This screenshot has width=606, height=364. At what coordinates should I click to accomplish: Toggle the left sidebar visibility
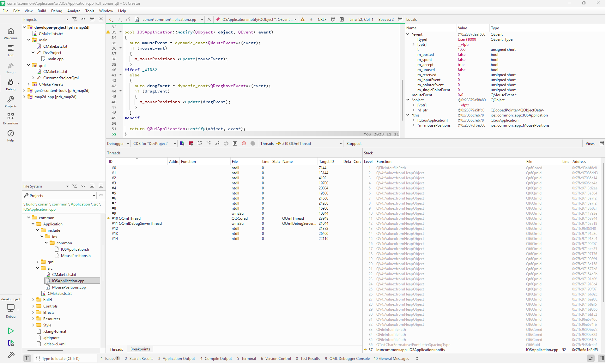coord(27,358)
